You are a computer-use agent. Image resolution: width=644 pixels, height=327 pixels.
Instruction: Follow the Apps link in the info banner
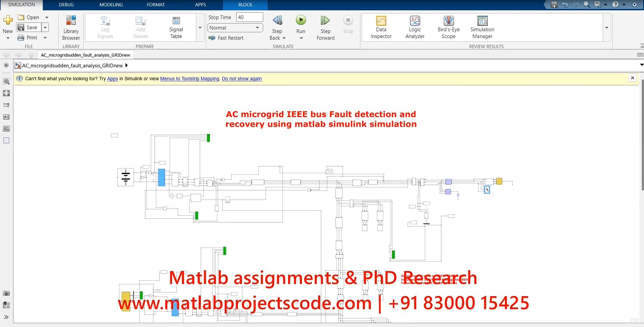[x=112, y=79]
